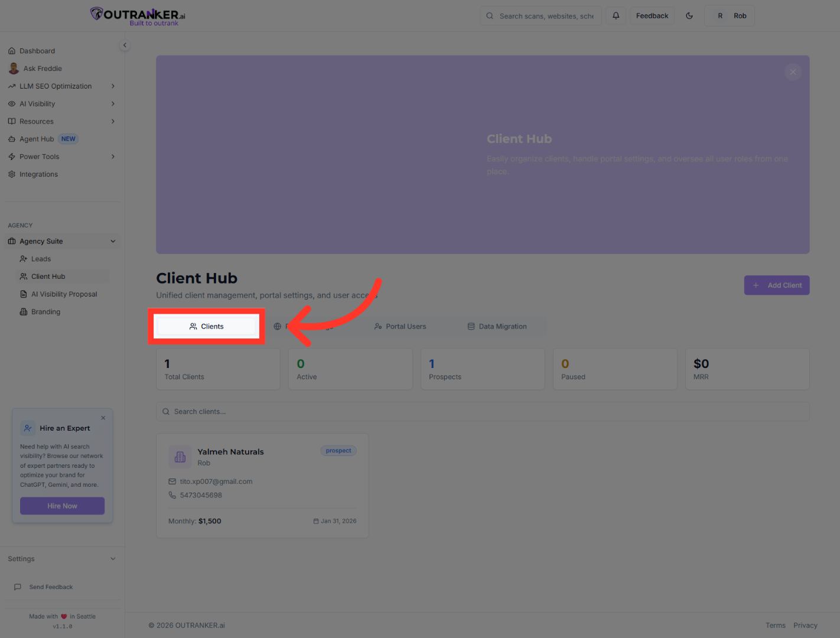Click the MRR stat card
This screenshot has height=638, width=840.
[x=747, y=369]
